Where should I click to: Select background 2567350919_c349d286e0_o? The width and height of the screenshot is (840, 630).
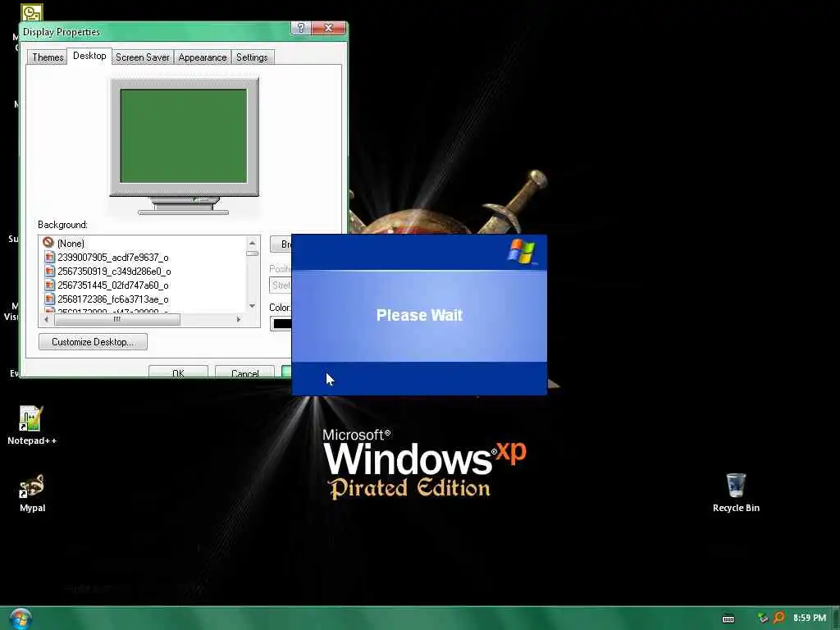[114, 271]
